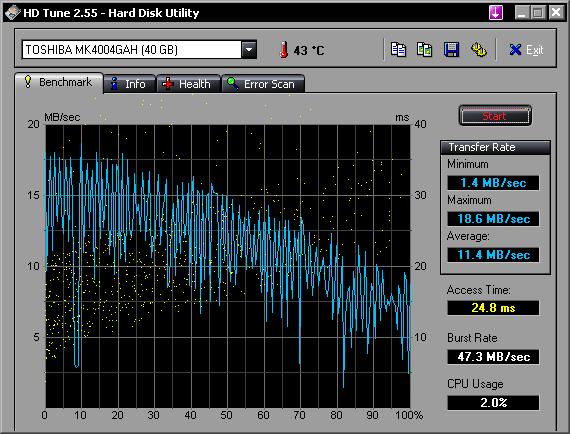Select TOSHIBA MK4004GAH drive combo box

139,49
